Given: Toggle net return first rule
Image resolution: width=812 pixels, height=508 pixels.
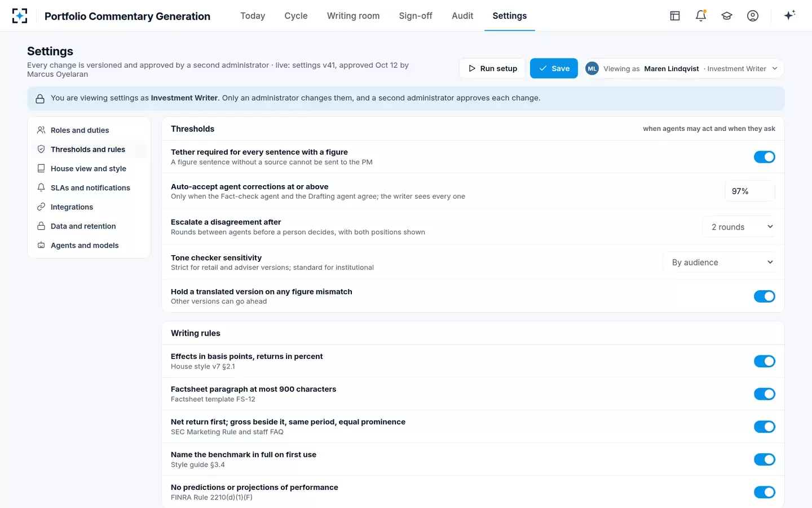Looking at the screenshot, I should click(765, 427).
